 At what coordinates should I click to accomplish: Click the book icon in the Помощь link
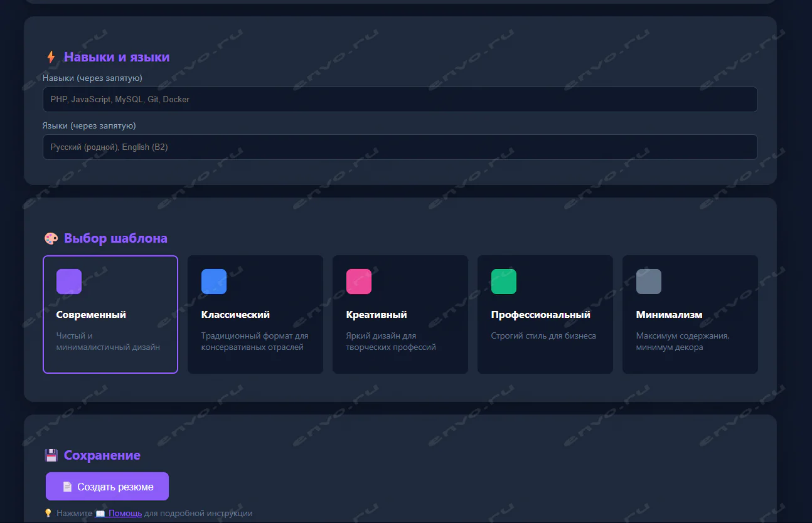tap(100, 513)
